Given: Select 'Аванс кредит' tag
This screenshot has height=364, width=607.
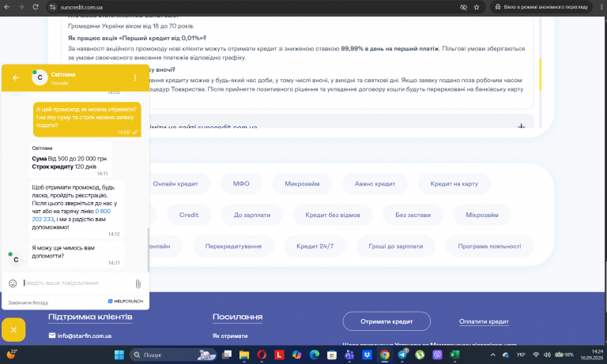Looking at the screenshot, I should (375, 184).
